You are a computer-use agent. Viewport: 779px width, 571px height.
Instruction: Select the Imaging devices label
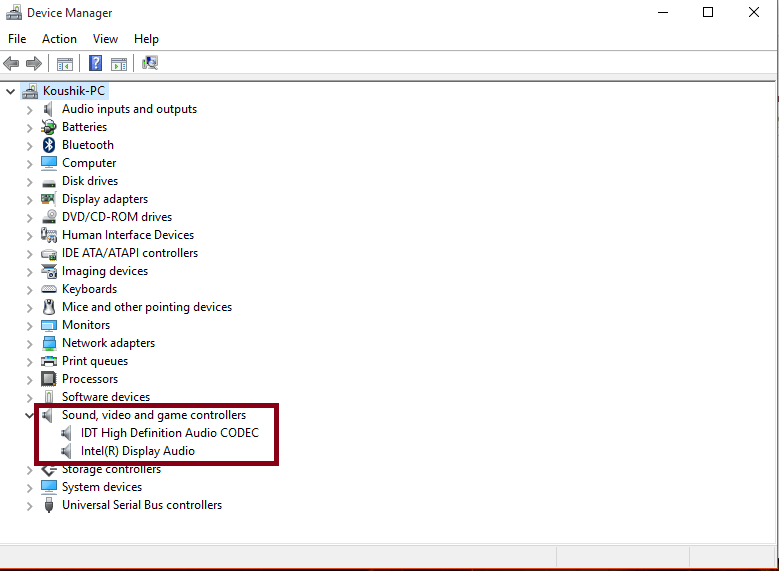(105, 271)
